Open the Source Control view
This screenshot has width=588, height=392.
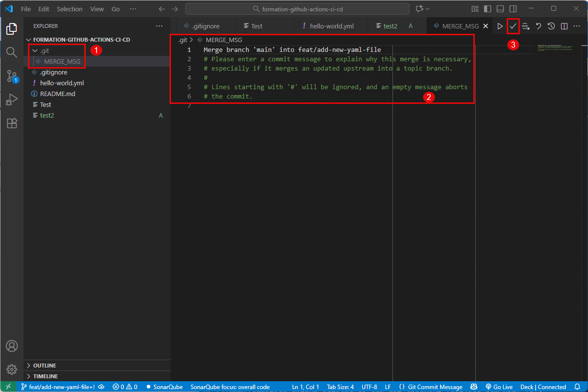pos(12,76)
